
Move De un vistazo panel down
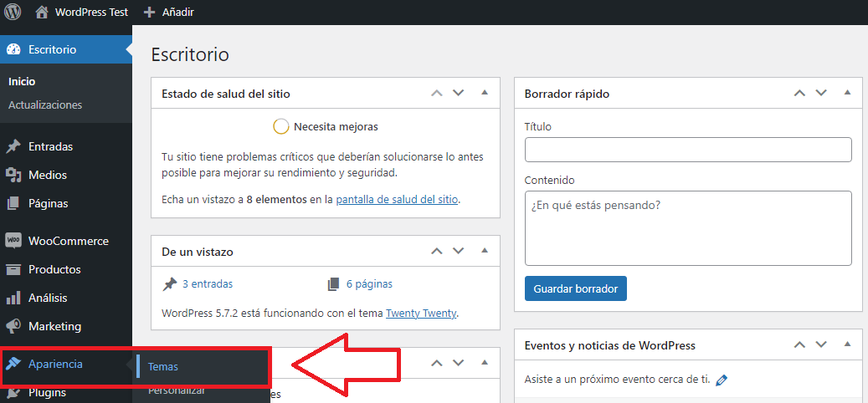(x=458, y=251)
